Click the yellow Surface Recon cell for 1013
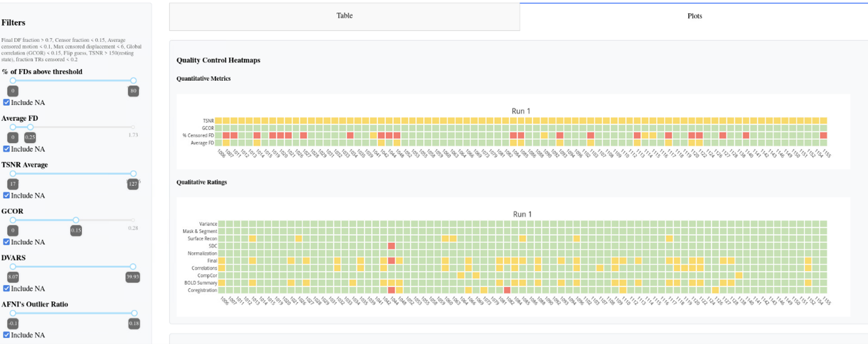Viewport: 868px width, 344px height. 253,238
